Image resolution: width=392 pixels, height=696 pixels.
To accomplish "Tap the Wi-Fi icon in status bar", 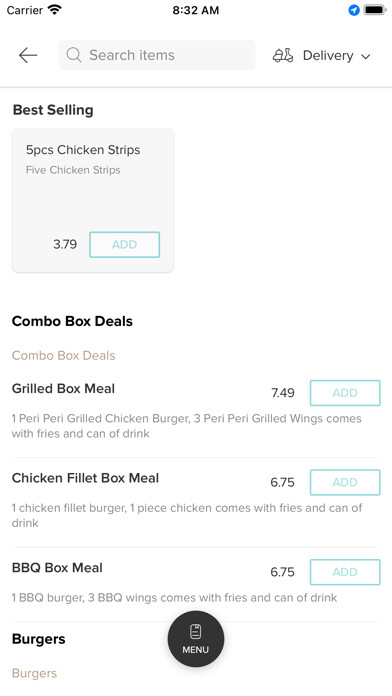I will tap(55, 10).
